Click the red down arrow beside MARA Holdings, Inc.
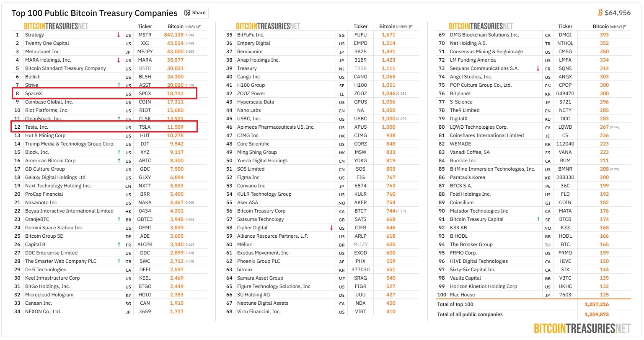This screenshot has width=644, height=340. click(119, 60)
